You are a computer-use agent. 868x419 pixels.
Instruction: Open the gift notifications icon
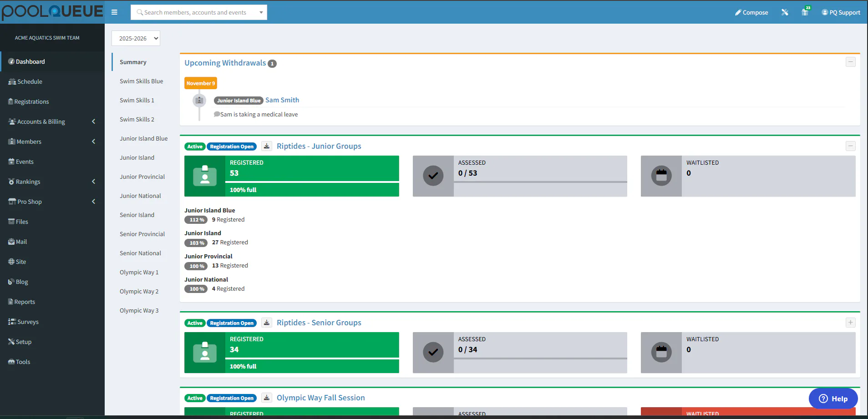(x=805, y=12)
